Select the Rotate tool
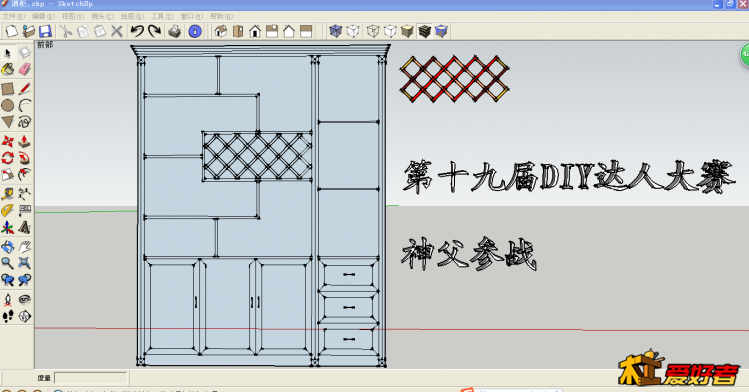 (x=8, y=158)
